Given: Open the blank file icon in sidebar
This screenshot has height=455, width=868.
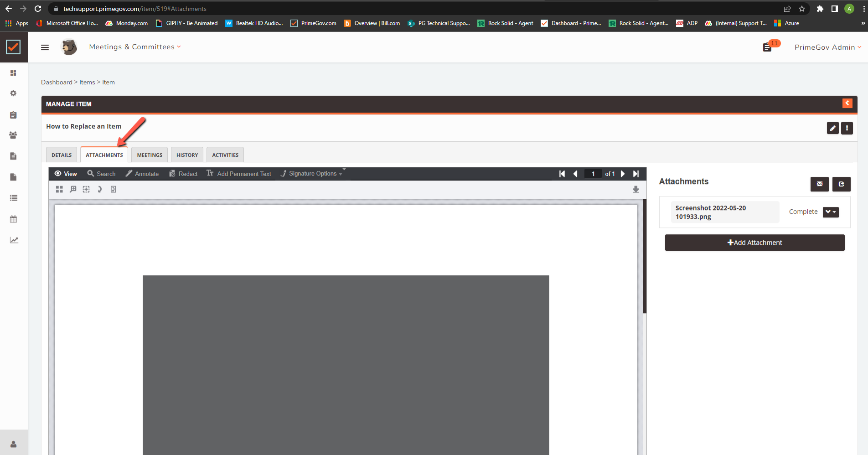Looking at the screenshot, I should tap(13, 177).
